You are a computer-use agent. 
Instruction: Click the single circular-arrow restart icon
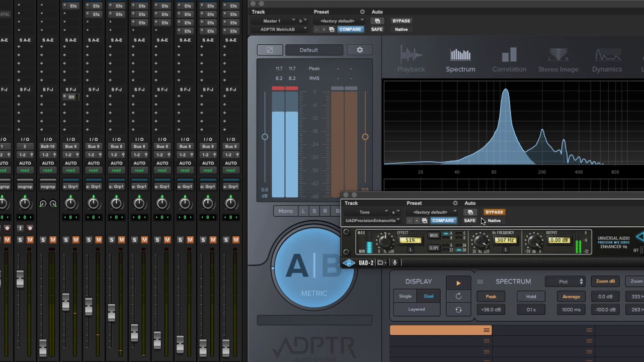[458, 296]
